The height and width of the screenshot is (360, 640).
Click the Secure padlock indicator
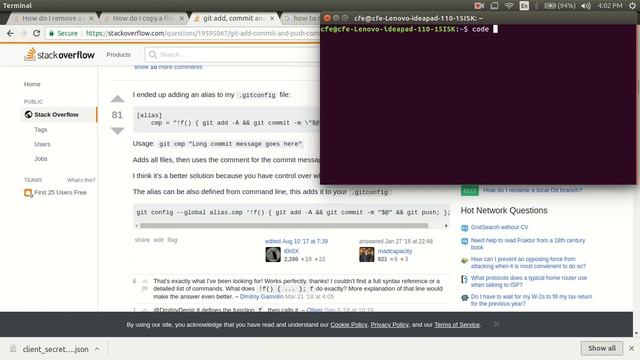(63, 33)
